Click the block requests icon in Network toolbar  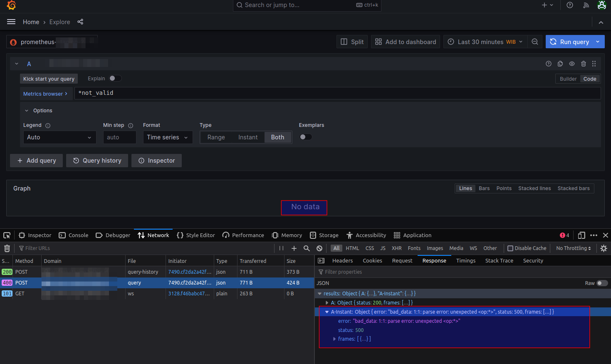click(319, 248)
